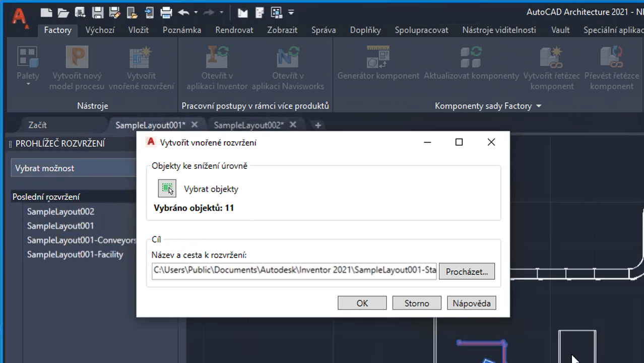Click the PROHLÍŽEČ ROZVRŽENÍ panel grip
The width and height of the screenshot is (644, 363).
(11, 144)
